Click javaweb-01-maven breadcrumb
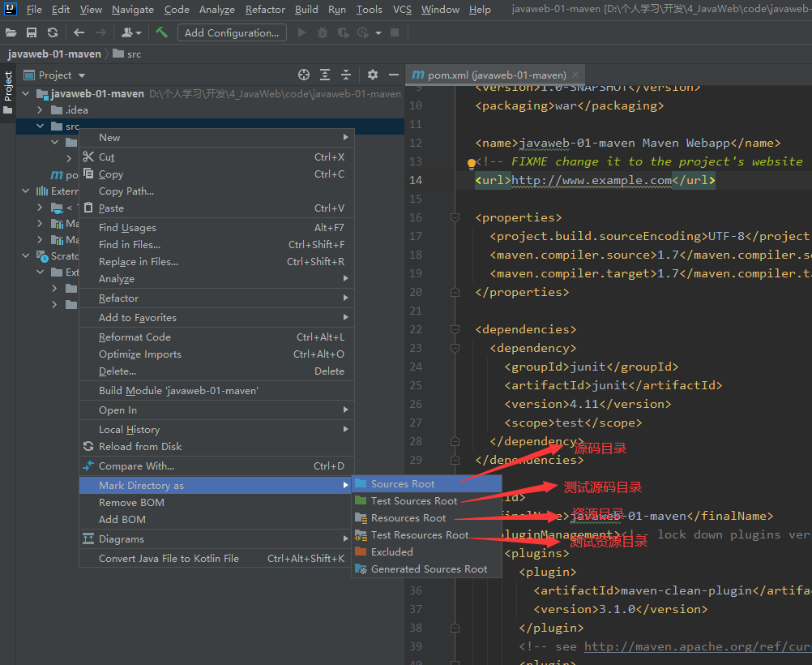This screenshot has height=665, width=812. point(54,54)
